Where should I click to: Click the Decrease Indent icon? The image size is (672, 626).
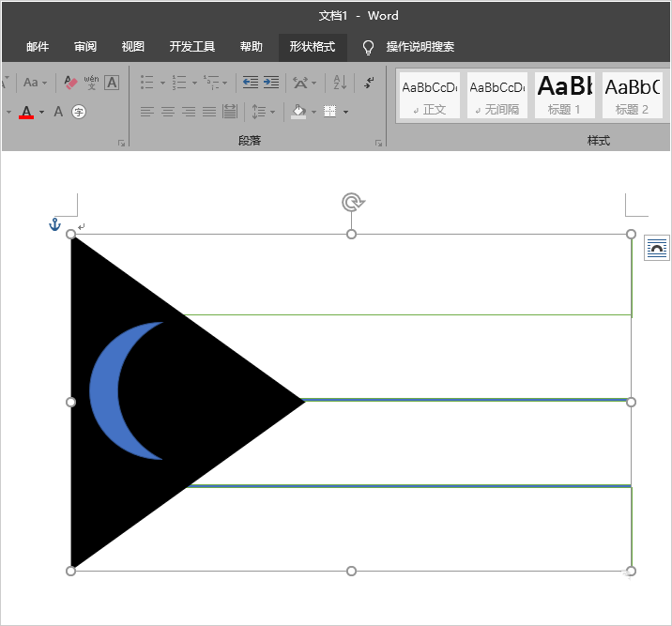tap(250, 83)
